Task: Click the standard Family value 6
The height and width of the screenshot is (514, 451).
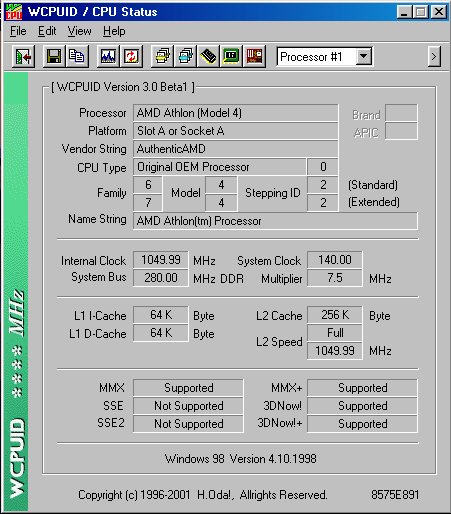Action: click(148, 185)
